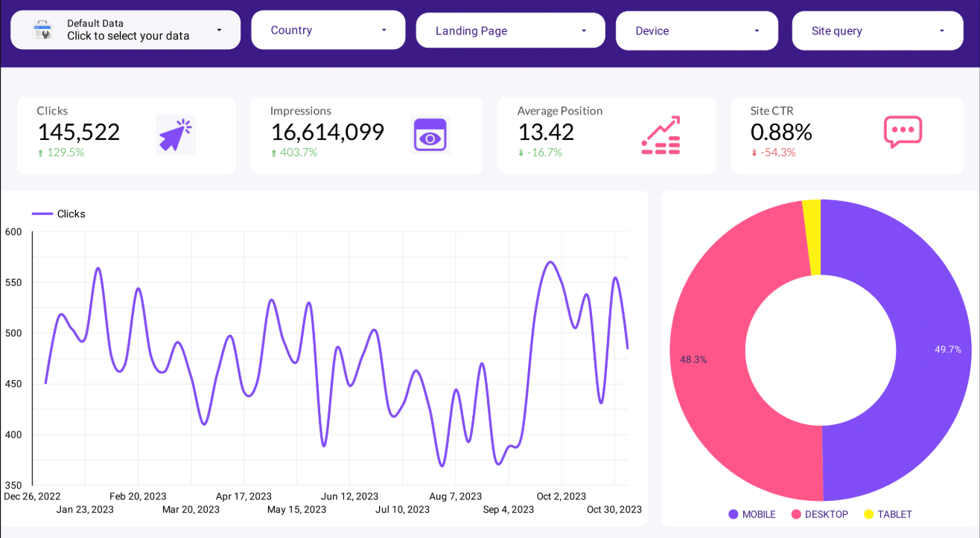Click the red down arrow beside -54.3%

pos(754,153)
